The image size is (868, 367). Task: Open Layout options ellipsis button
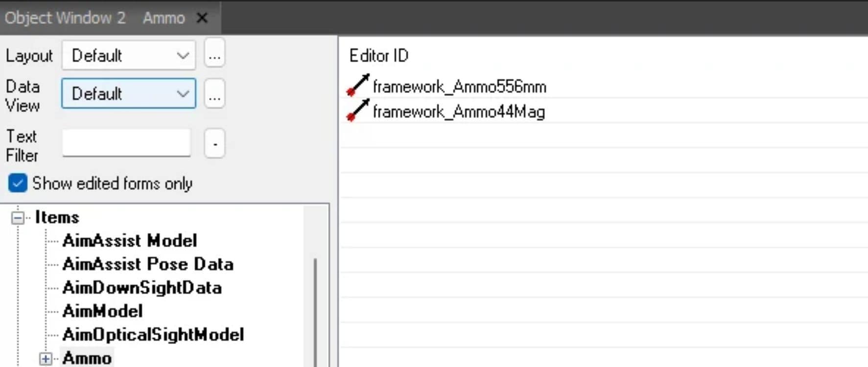[x=214, y=55]
